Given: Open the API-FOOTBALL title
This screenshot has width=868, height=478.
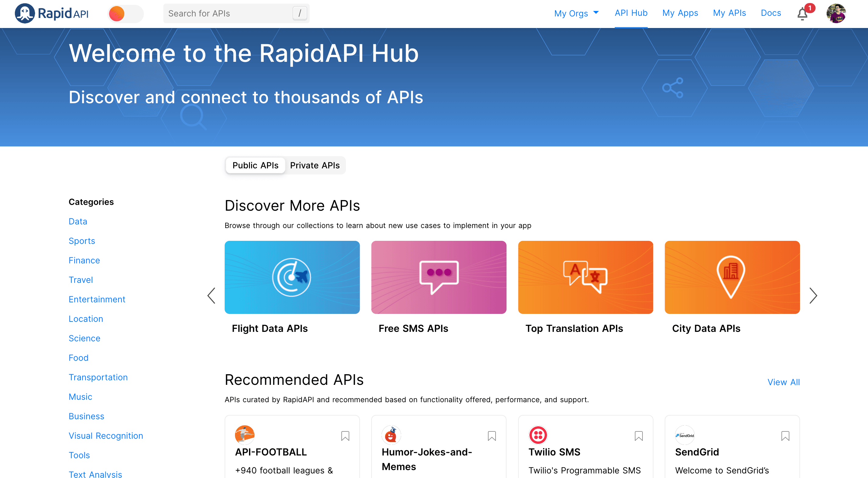Looking at the screenshot, I should (271, 452).
